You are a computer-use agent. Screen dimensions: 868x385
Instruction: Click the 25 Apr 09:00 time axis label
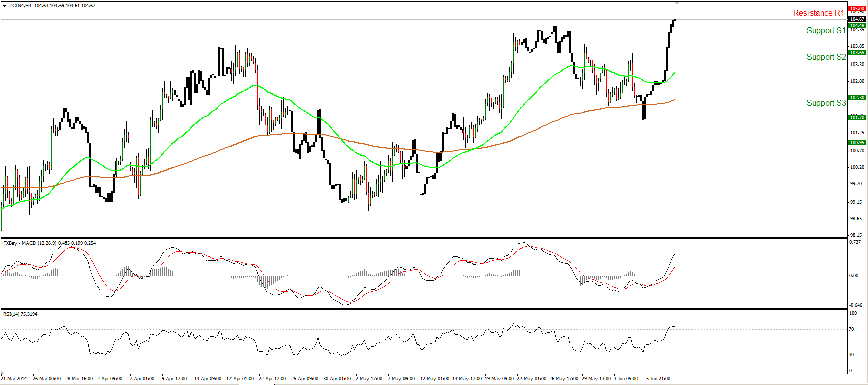pyautogui.click(x=305, y=379)
